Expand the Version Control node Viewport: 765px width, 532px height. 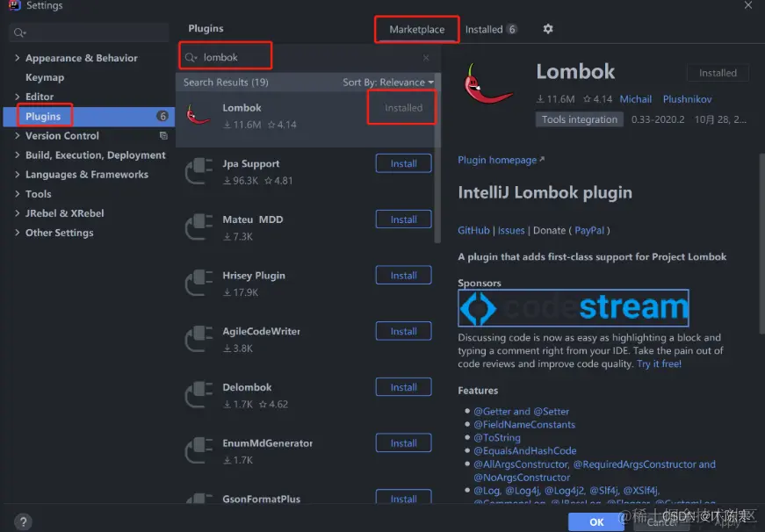18,135
